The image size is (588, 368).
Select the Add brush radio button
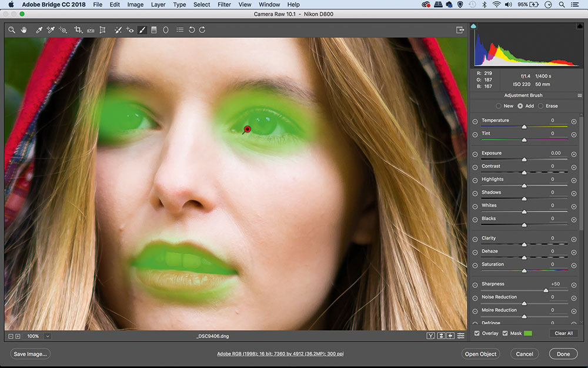pos(520,106)
